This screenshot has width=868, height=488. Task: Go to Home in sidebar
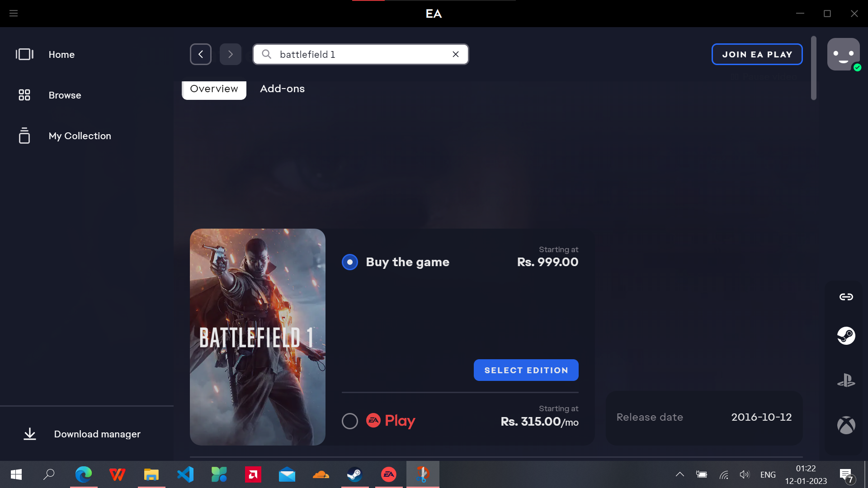61,54
